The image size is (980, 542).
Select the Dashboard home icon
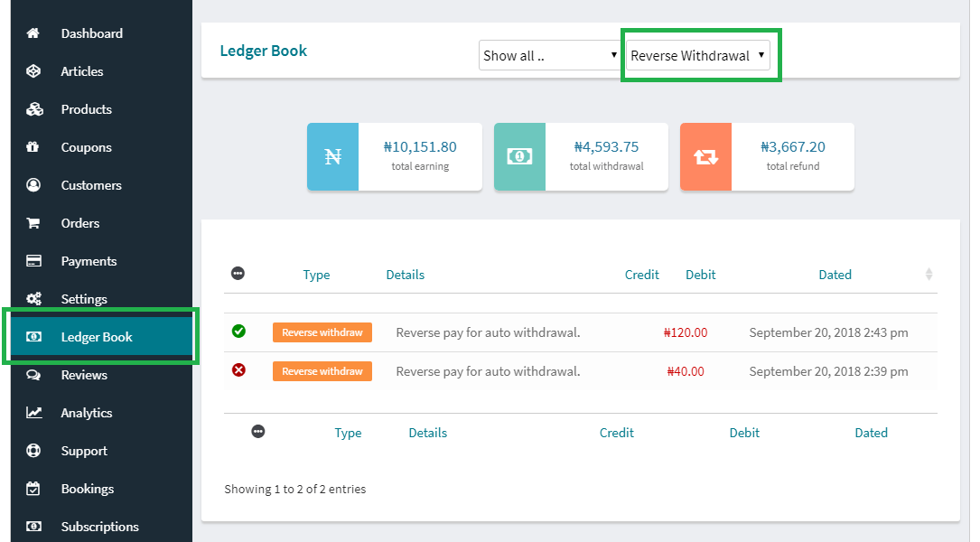[x=33, y=33]
